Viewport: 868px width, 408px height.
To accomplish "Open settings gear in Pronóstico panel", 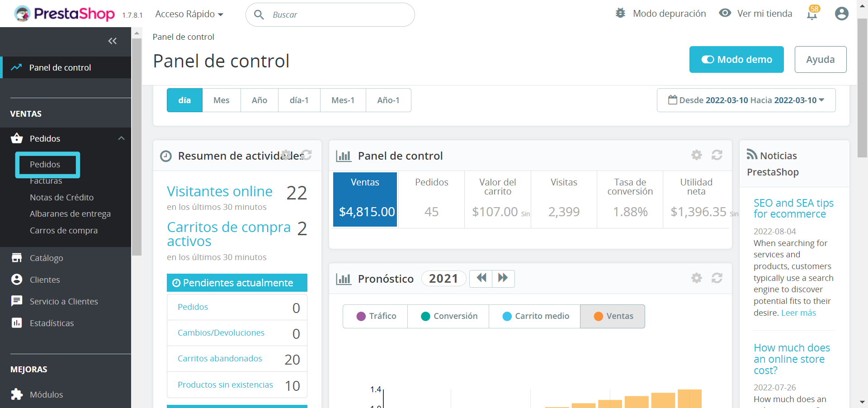I will click(697, 278).
